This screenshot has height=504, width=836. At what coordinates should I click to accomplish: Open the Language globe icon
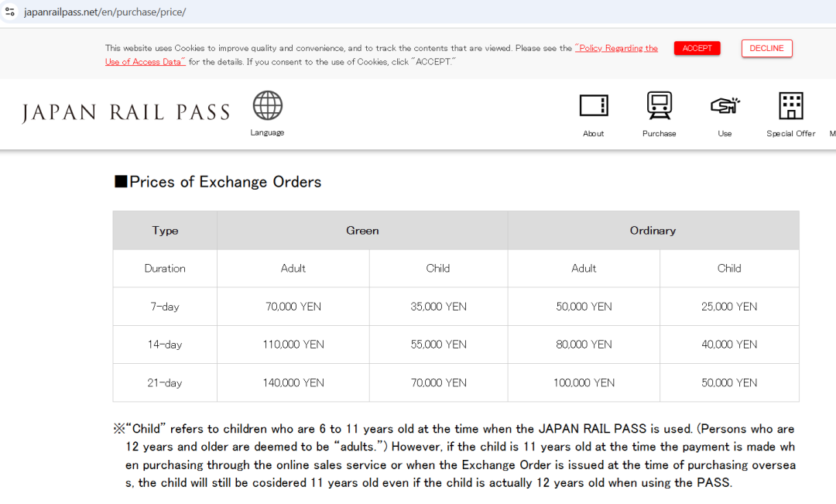(268, 105)
